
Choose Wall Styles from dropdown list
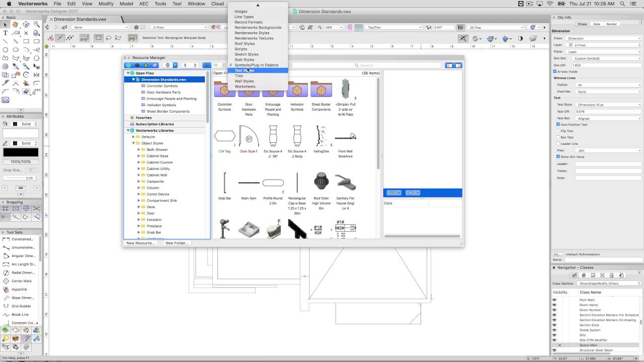(x=258, y=81)
